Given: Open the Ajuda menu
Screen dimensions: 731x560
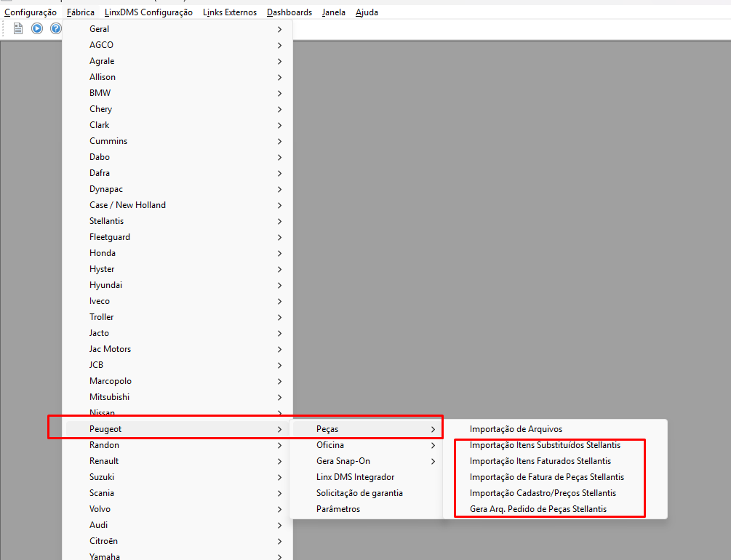Looking at the screenshot, I should tap(367, 12).
